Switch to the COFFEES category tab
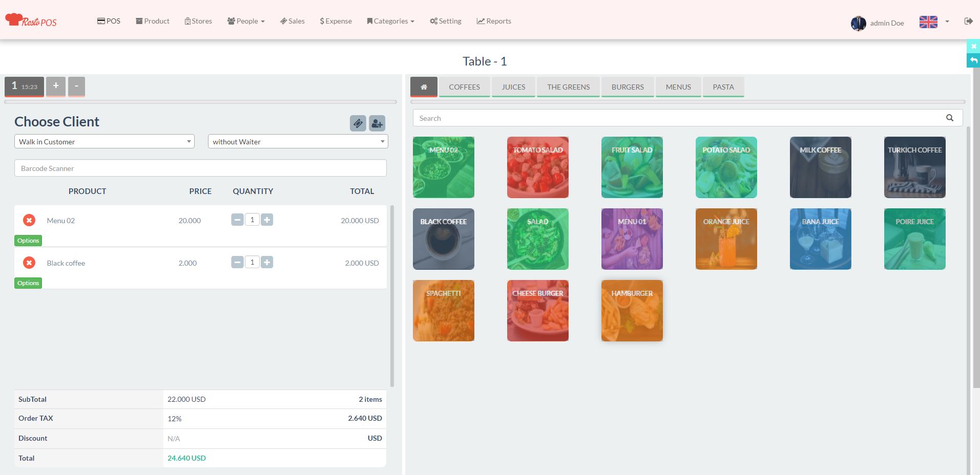Image resolution: width=980 pixels, height=475 pixels. coord(465,87)
